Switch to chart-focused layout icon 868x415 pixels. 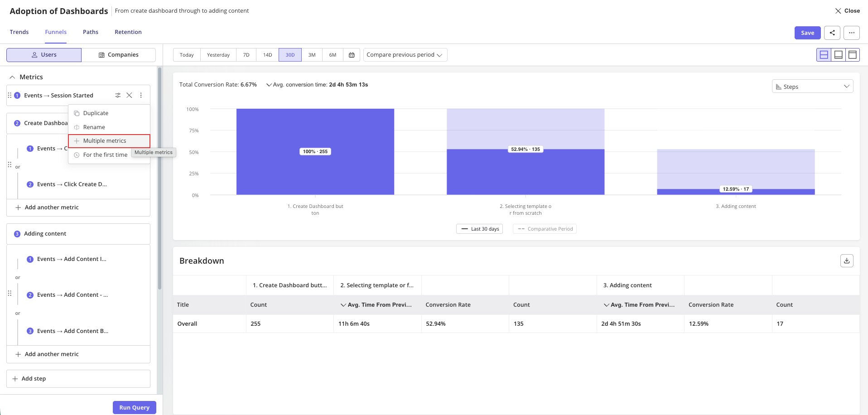(839, 55)
